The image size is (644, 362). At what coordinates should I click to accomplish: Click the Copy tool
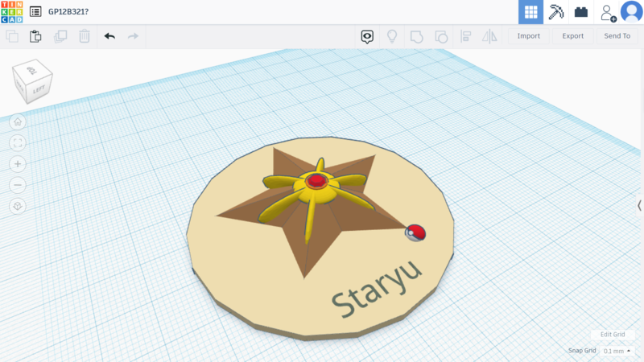click(12, 36)
